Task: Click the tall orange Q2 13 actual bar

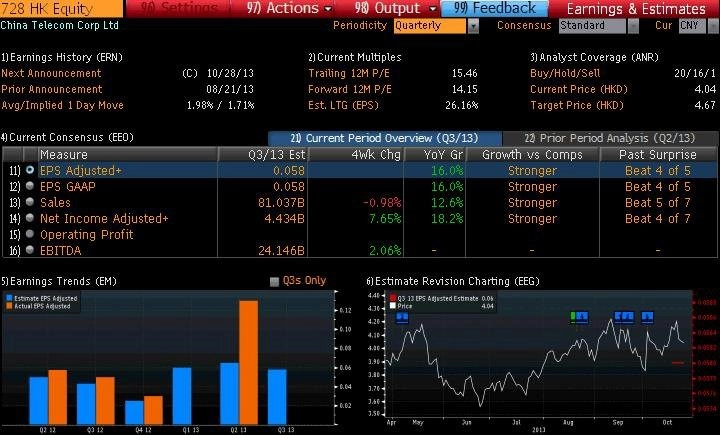Action: tap(248, 362)
